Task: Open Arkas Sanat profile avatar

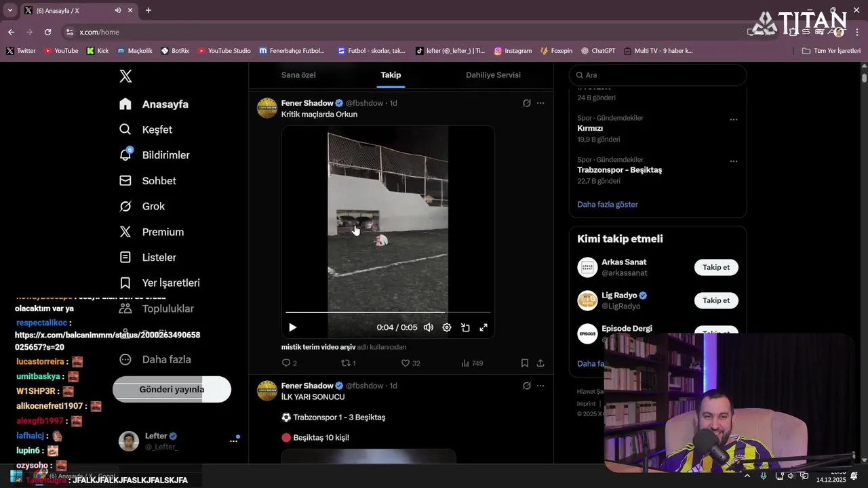Action: 587,267
